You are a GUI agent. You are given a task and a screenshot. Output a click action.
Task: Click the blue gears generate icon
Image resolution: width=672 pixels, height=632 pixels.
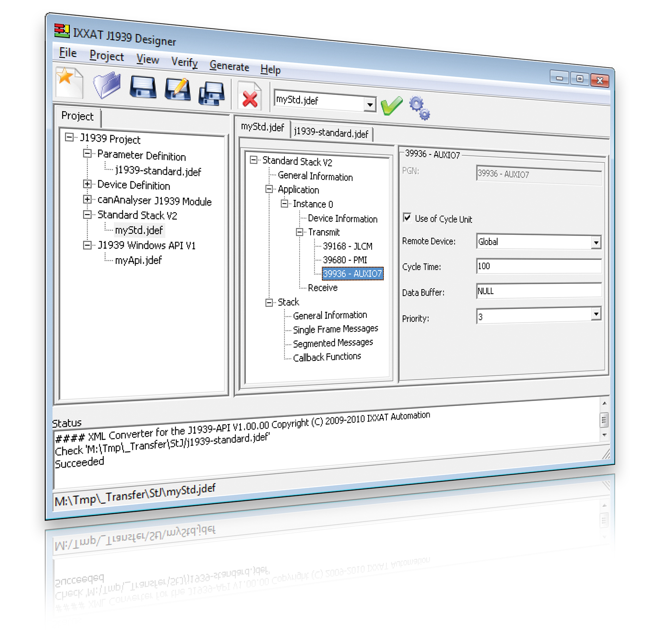[x=419, y=108]
